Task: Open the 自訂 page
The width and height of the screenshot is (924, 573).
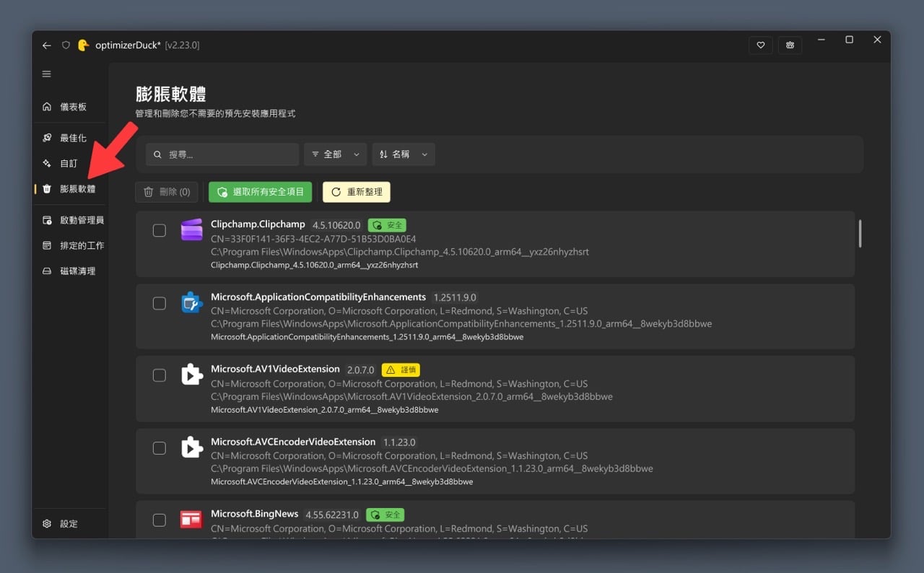Action: (69, 164)
